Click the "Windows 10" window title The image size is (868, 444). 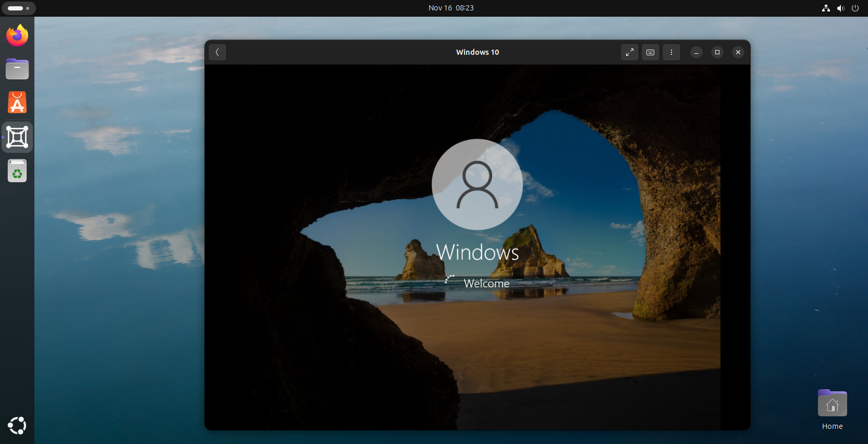coord(478,52)
